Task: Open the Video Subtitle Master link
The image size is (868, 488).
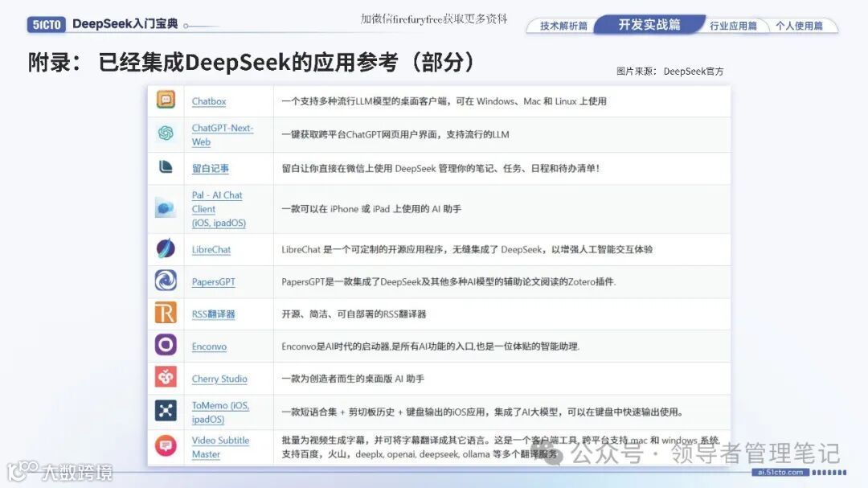Action: [x=220, y=447]
